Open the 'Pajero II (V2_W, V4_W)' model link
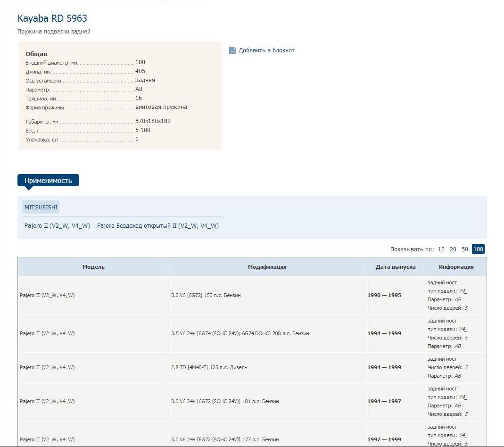Viewport: 504px width, 447px height. click(57, 225)
